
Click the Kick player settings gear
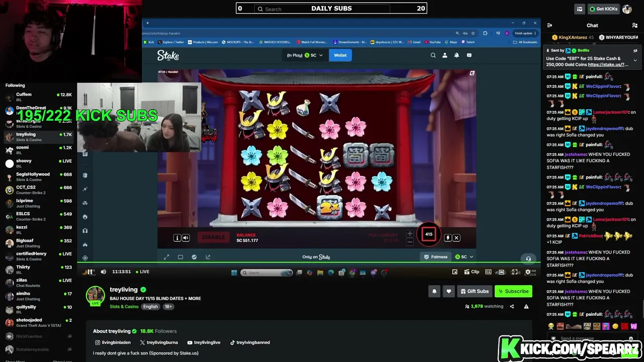pos(528,272)
